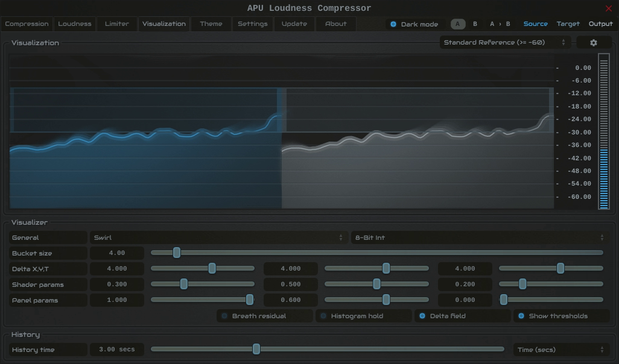The width and height of the screenshot is (619, 364).
Task: Close the APU Loudness Compressor window
Action: [x=608, y=8]
